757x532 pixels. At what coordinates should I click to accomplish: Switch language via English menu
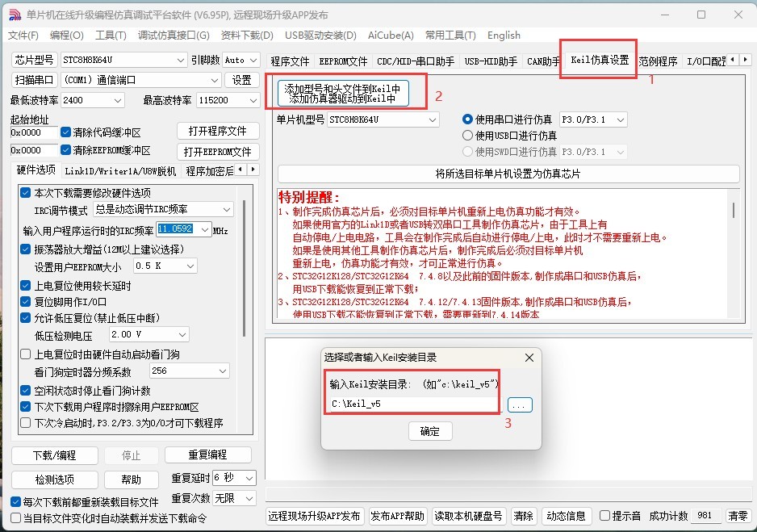point(504,36)
